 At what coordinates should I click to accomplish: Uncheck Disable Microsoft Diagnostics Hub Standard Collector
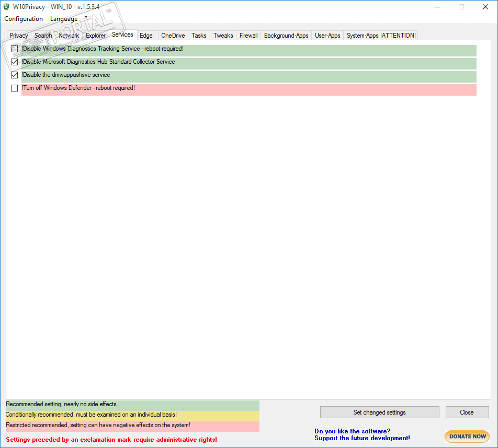point(14,62)
